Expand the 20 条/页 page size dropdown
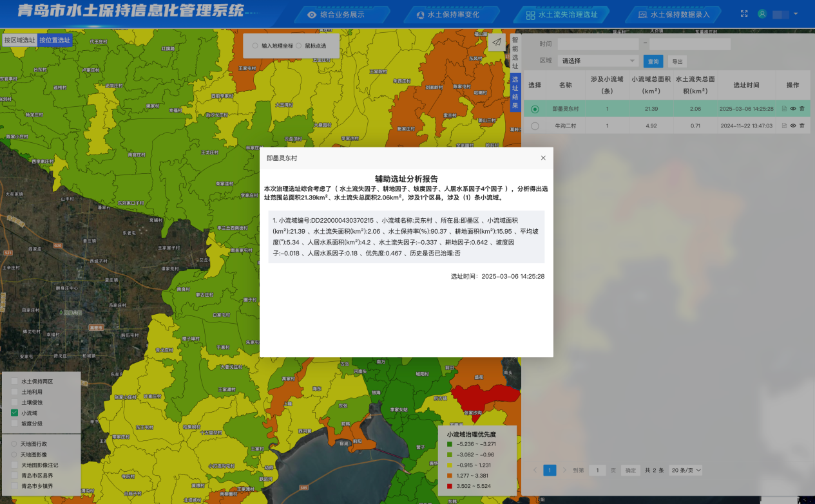This screenshot has width=815, height=504. (x=686, y=470)
